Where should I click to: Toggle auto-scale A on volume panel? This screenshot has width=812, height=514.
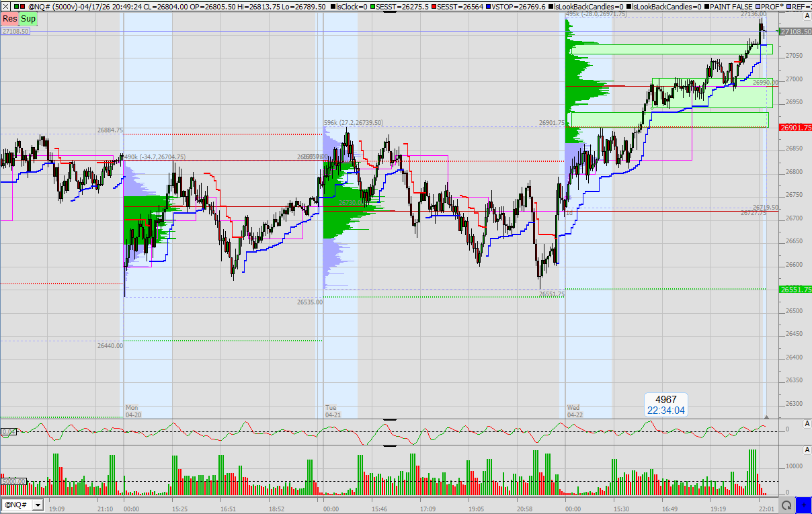pos(807,449)
